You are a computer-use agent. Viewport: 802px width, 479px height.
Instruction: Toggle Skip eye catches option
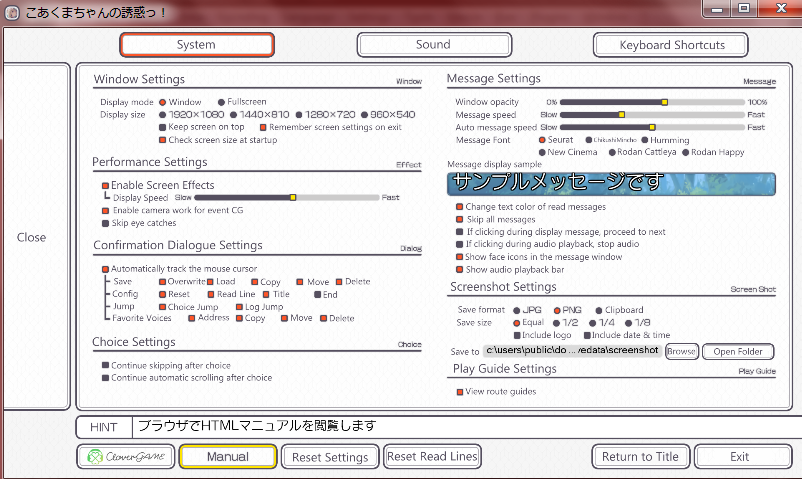(104, 224)
